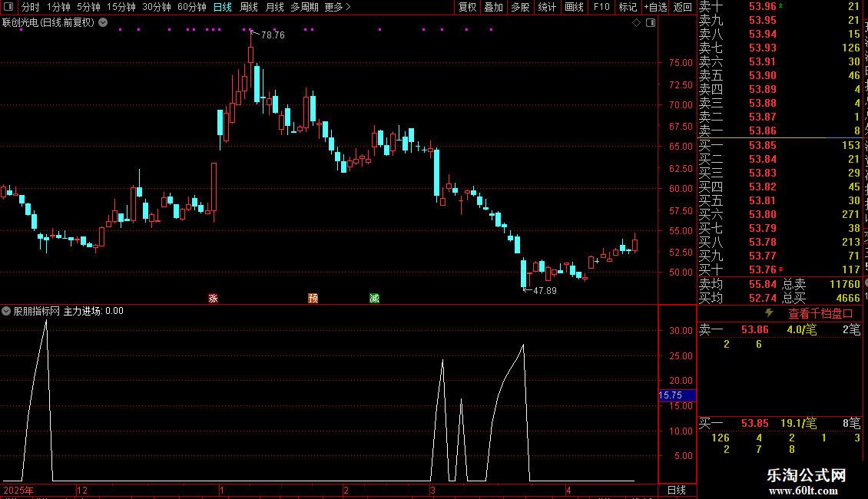Click the green 减 marker
The height and width of the screenshot is (499, 868).
374,298
